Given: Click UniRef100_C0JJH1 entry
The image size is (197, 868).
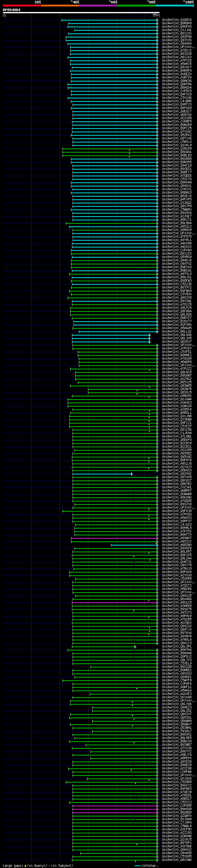Looking at the screenshot, I should click(x=177, y=30).
